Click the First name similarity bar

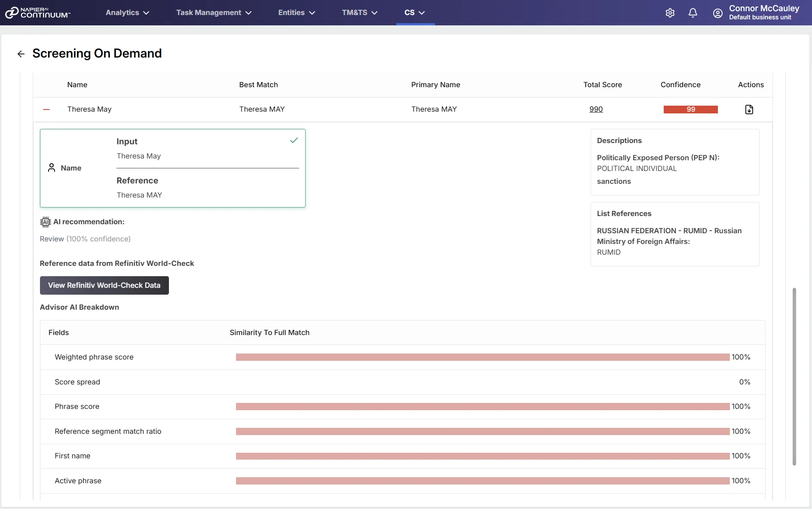point(482,456)
